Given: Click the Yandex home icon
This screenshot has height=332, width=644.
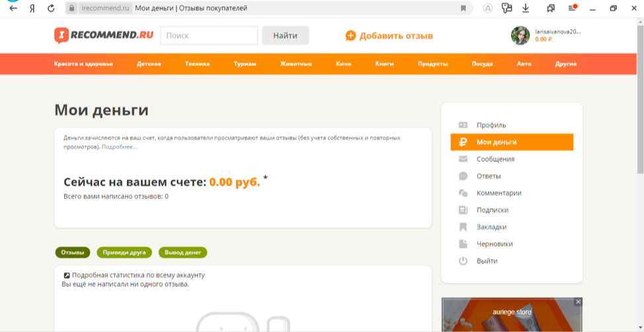Looking at the screenshot, I should point(32,9).
